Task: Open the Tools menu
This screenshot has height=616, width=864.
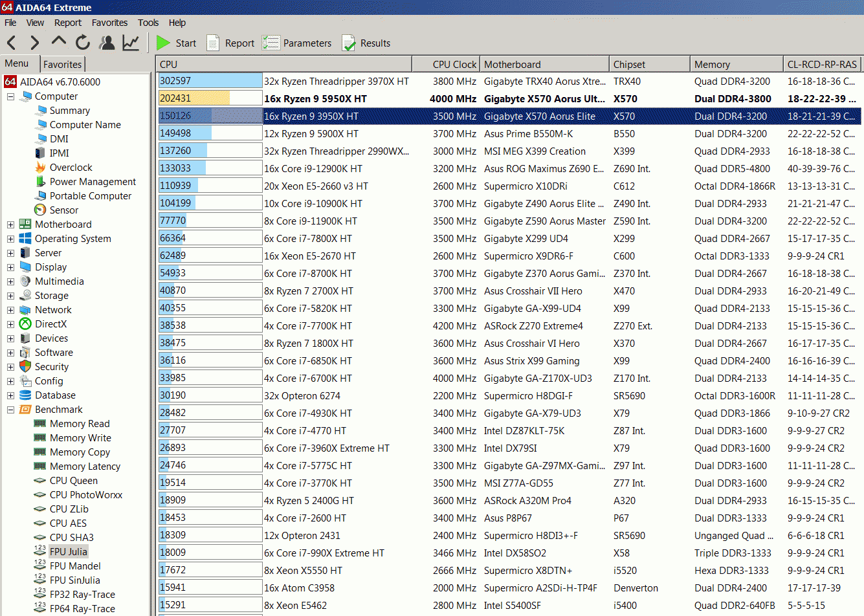Action: tap(148, 23)
